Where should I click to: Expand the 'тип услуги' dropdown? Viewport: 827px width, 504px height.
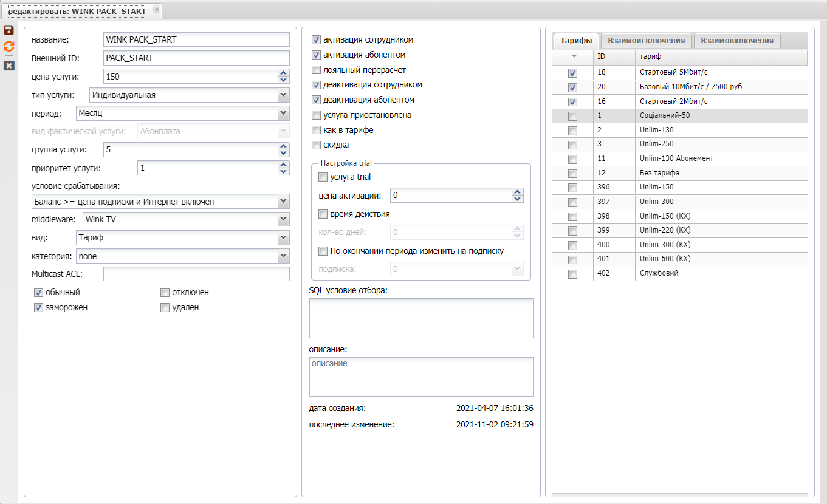coord(283,95)
